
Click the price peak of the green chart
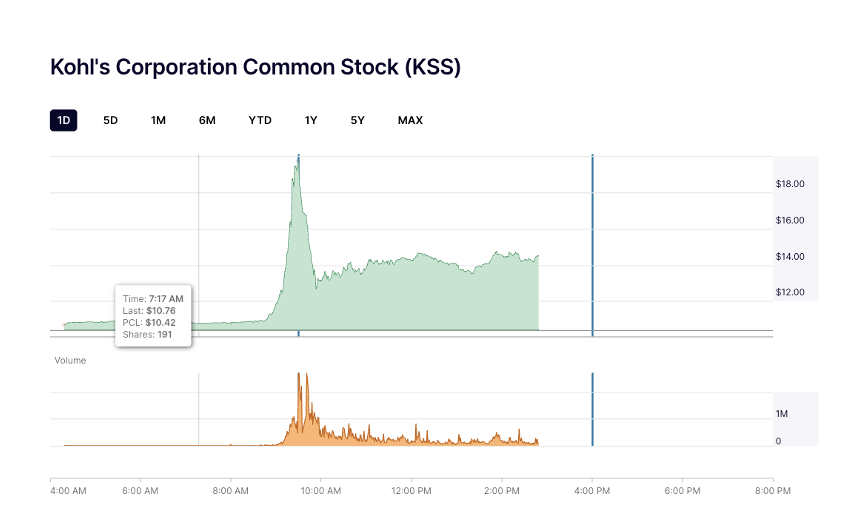(296, 166)
